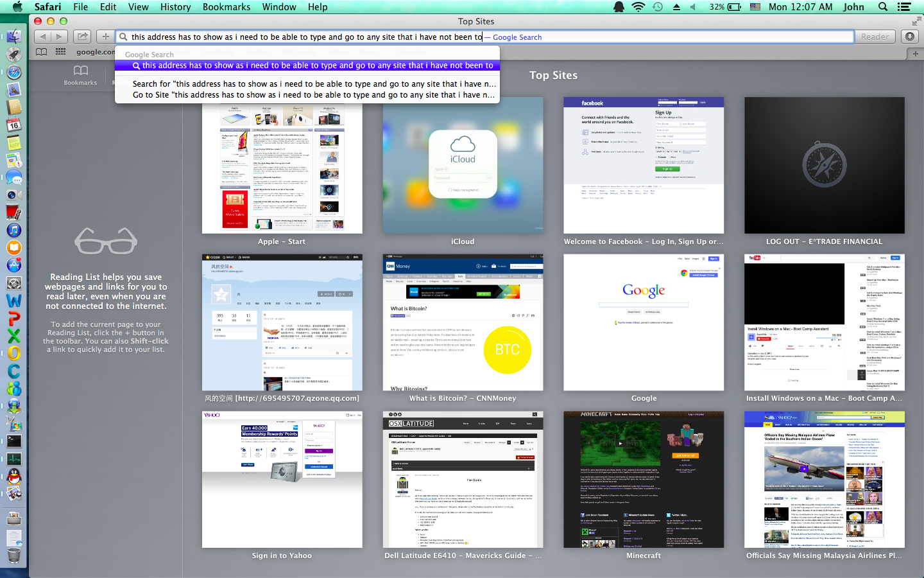Open System Preferences gear in Dock
The width and height of the screenshot is (924, 578).
tap(13, 283)
